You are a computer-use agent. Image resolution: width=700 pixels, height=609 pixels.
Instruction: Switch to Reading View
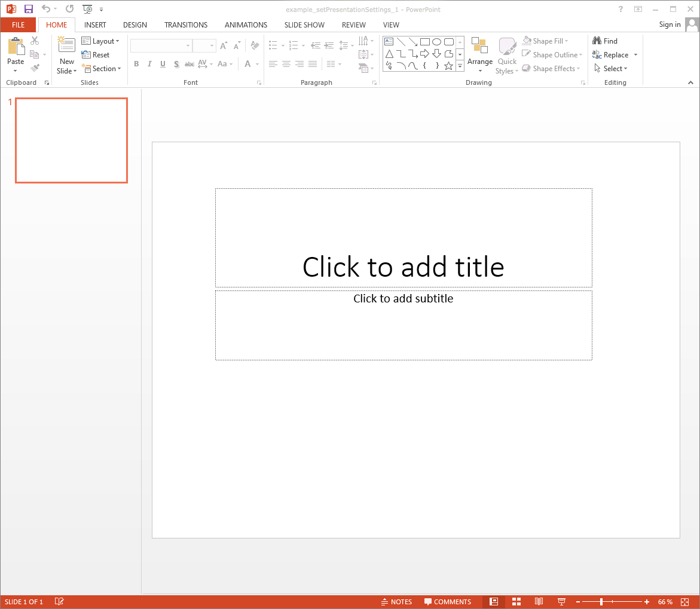click(x=539, y=601)
